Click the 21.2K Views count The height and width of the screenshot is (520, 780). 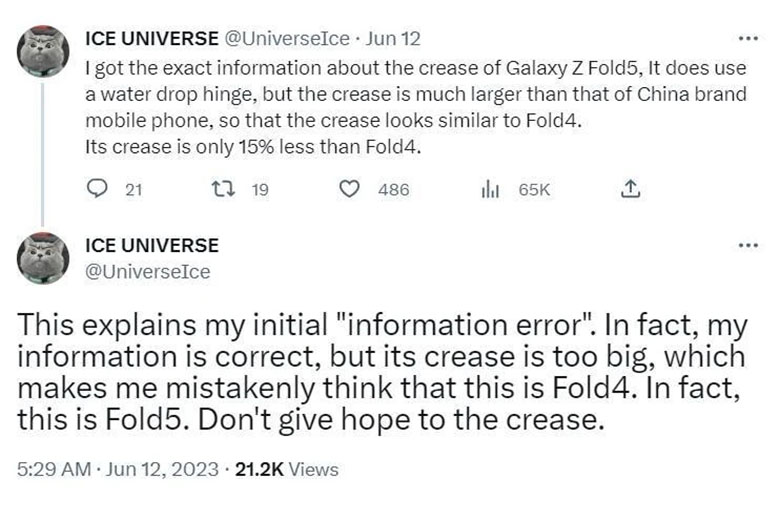287,469
